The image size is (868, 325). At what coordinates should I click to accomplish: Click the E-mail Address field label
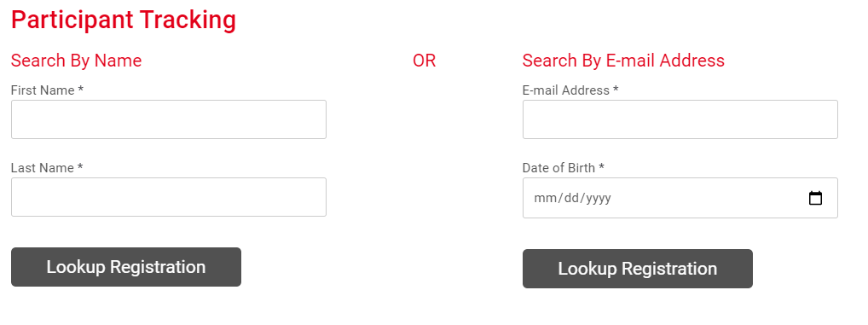[x=566, y=90]
